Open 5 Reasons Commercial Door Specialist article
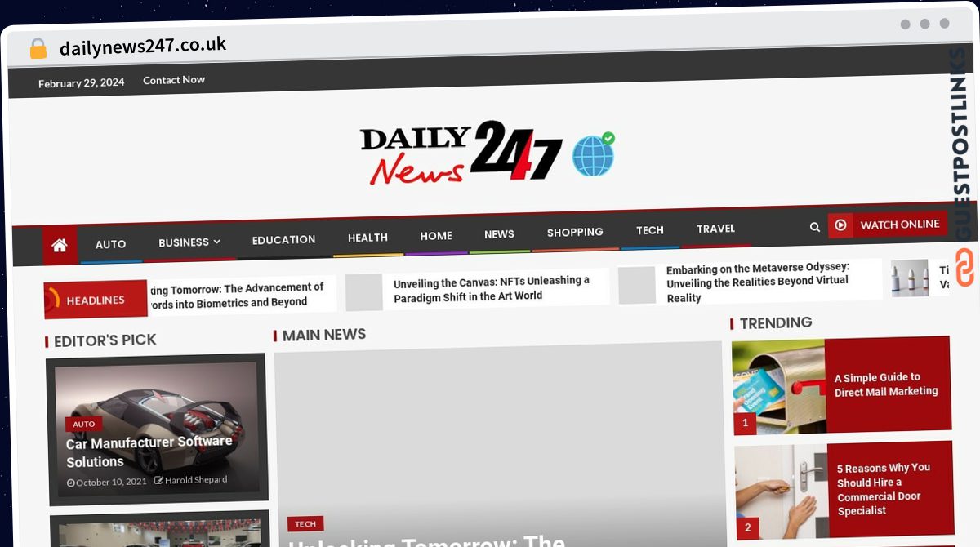 click(x=883, y=489)
